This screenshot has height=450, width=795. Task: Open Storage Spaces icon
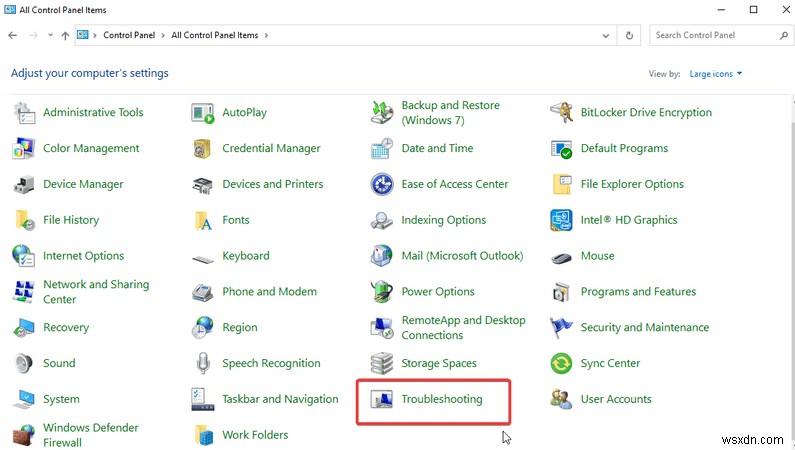click(x=382, y=363)
